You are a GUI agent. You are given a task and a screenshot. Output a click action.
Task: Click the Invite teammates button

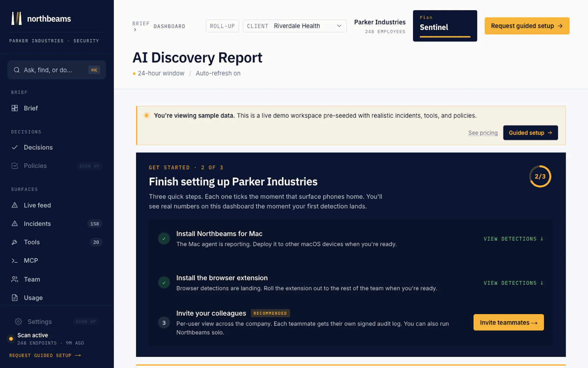coord(509,322)
